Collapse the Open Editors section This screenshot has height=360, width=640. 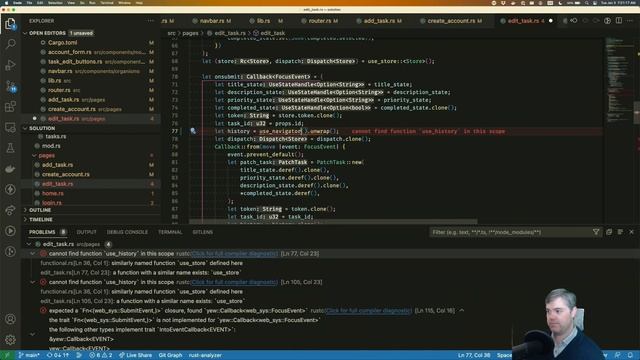(25, 33)
